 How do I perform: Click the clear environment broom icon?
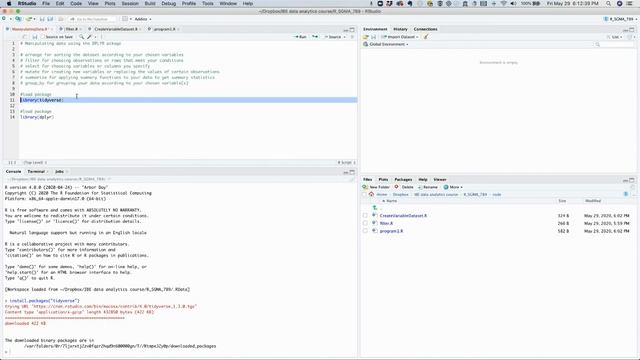coord(426,37)
